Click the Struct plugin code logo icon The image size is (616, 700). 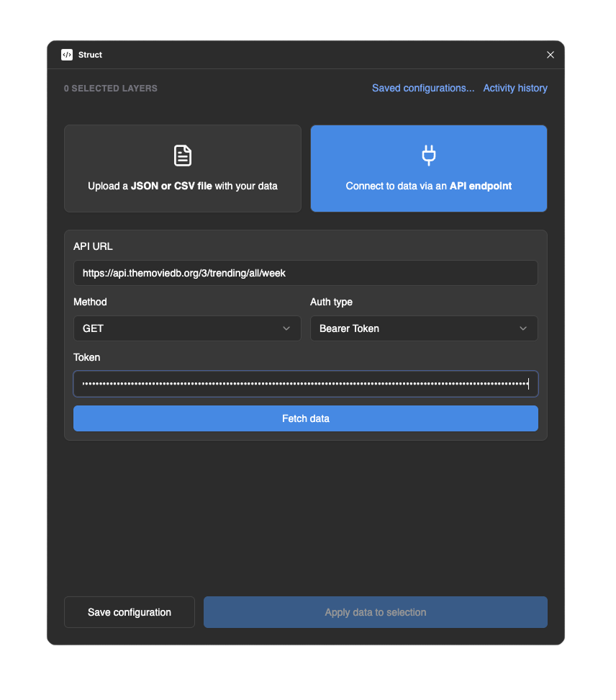click(x=68, y=55)
